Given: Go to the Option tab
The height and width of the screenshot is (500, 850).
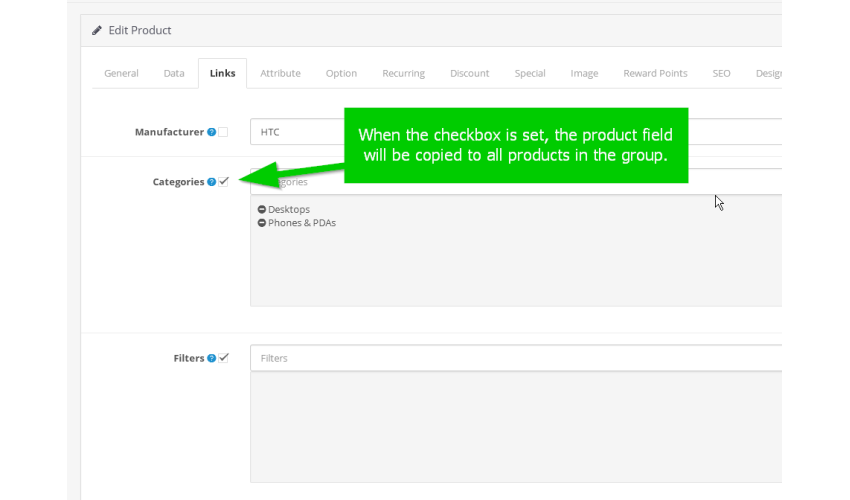Looking at the screenshot, I should (x=341, y=73).
